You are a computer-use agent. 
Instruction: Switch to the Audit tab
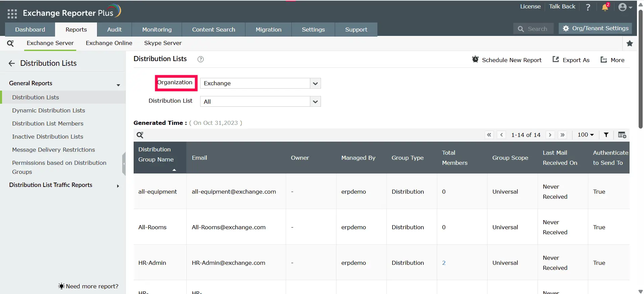[114, 30]
